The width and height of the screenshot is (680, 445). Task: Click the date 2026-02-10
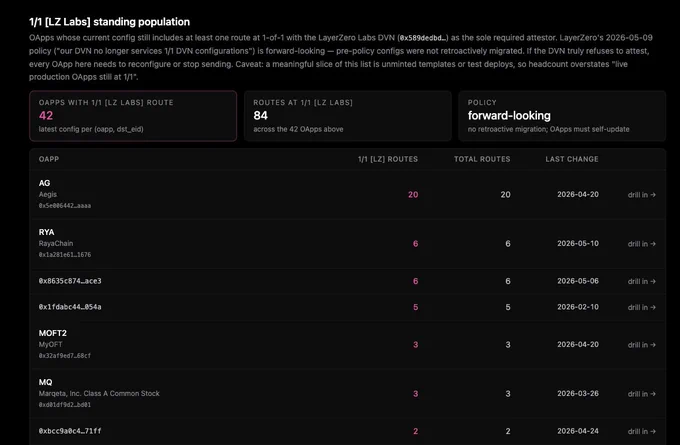578,307
